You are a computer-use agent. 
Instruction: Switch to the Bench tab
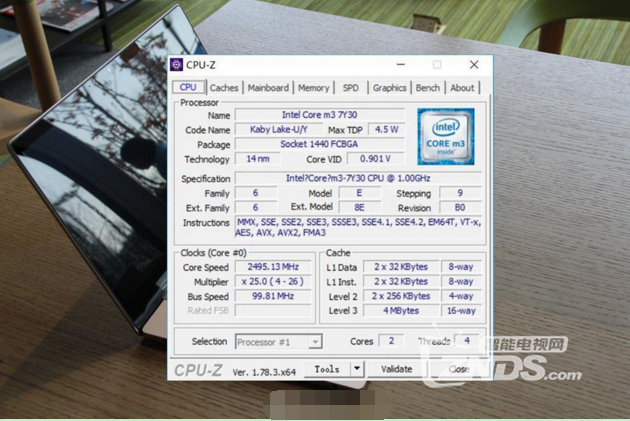coord(428,88)
